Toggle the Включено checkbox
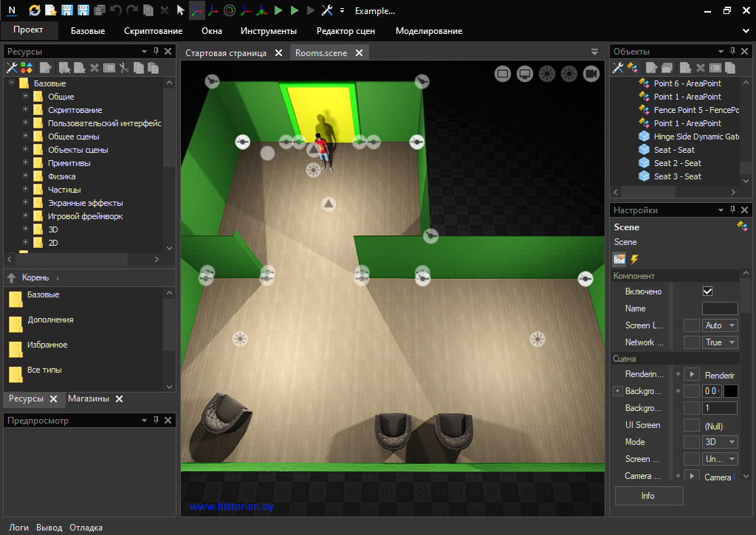This screenshot has width=756, height=535. coord(707,291)
